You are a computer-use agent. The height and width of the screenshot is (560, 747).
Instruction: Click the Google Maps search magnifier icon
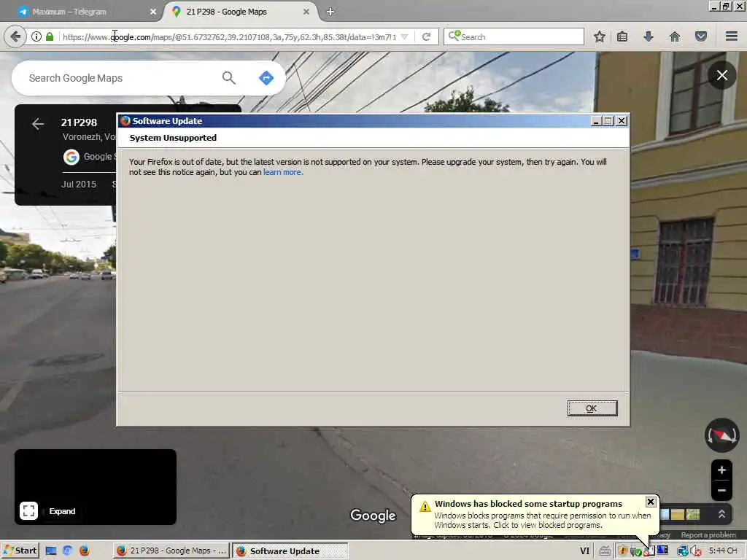coord(229,78)
